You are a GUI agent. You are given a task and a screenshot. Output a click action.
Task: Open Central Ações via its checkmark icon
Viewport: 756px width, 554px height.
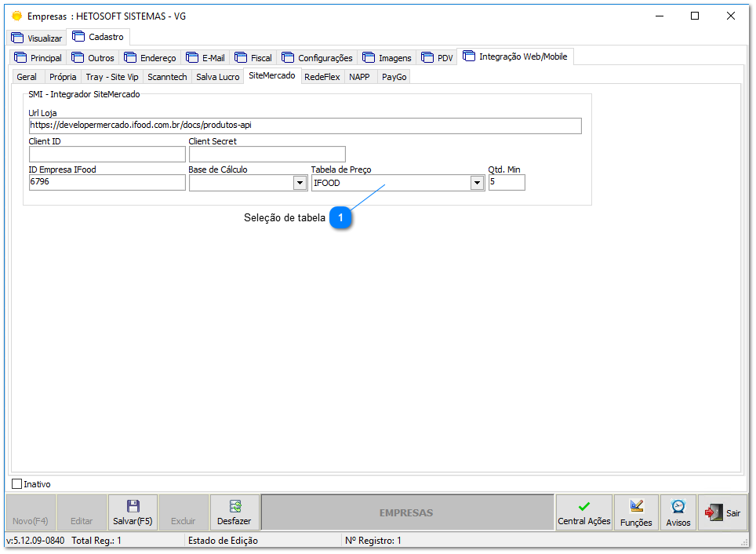(583, 506)
